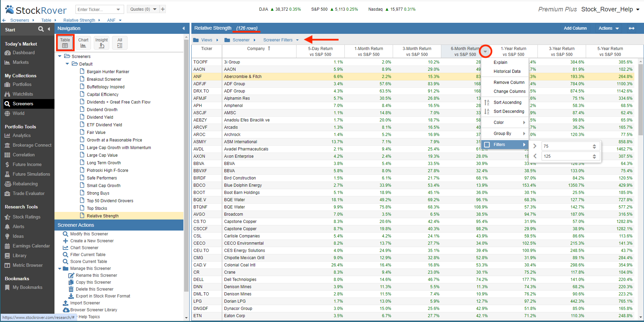
Task: Switch Navigation view to All
Action: (x=120, y=43)
